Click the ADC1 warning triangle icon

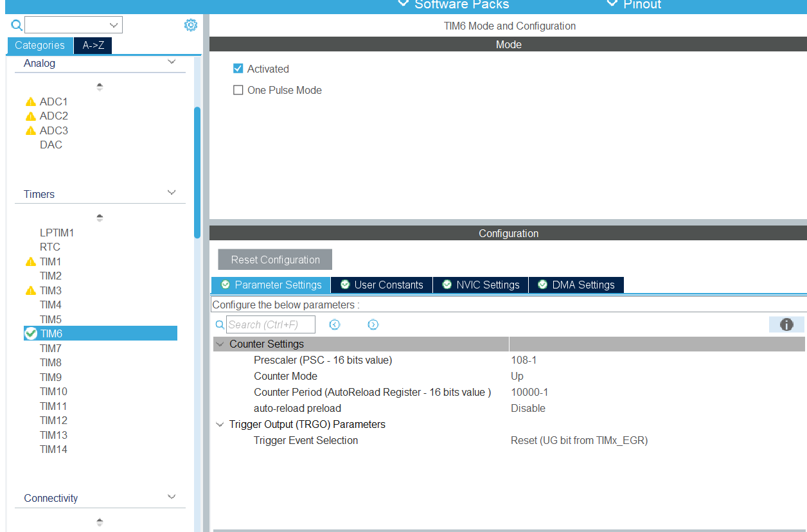(30, 102)
